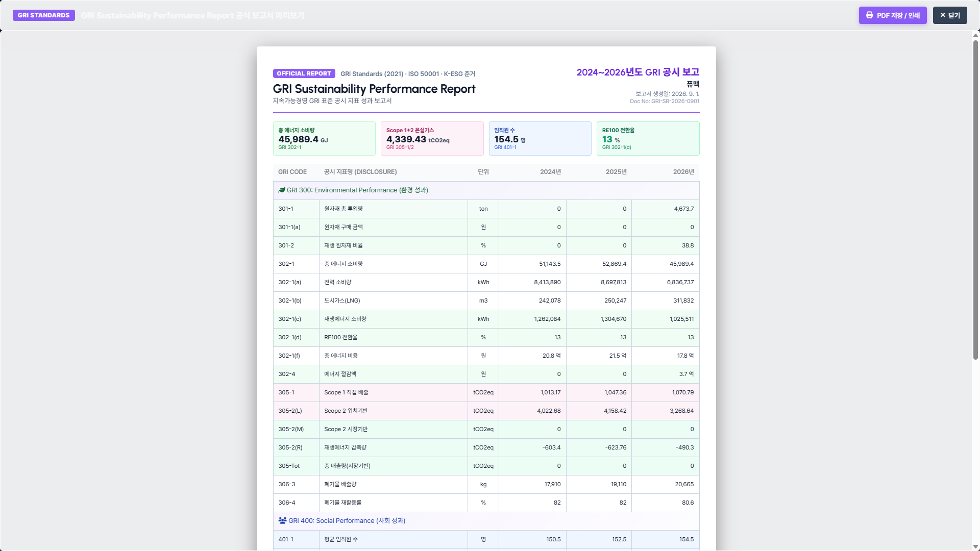Image resolution: width=980 pixels, height=551 pixels.
Task: Click the people icon beside GRI 400 header
Action: click(x=282, y=521)
